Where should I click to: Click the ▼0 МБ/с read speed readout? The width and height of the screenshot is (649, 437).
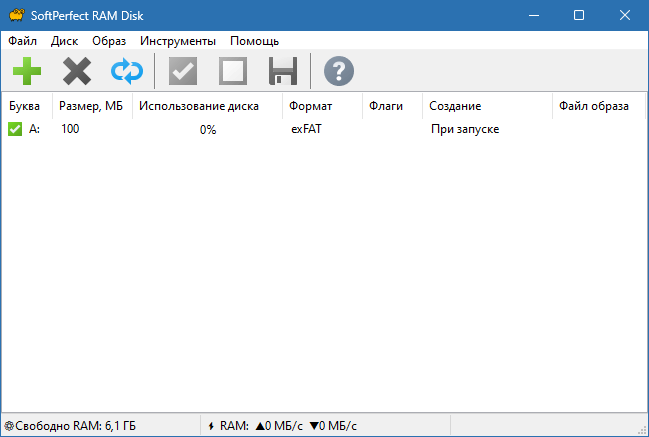(333, 426)
